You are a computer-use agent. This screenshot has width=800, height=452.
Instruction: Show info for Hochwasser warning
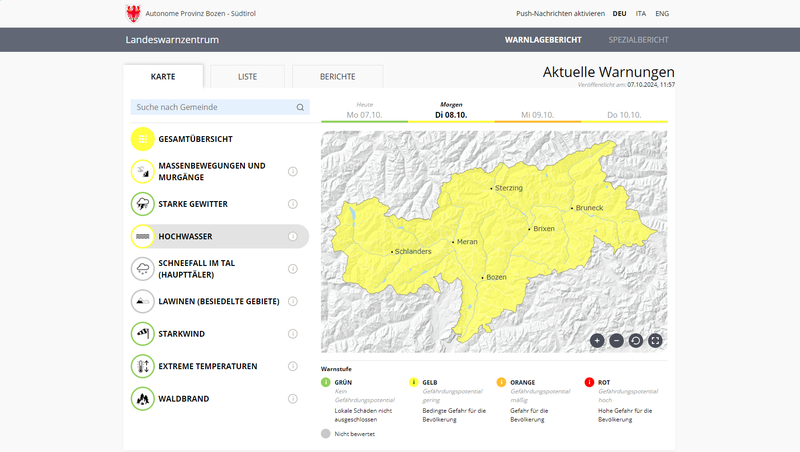click(x=293, y=237)
